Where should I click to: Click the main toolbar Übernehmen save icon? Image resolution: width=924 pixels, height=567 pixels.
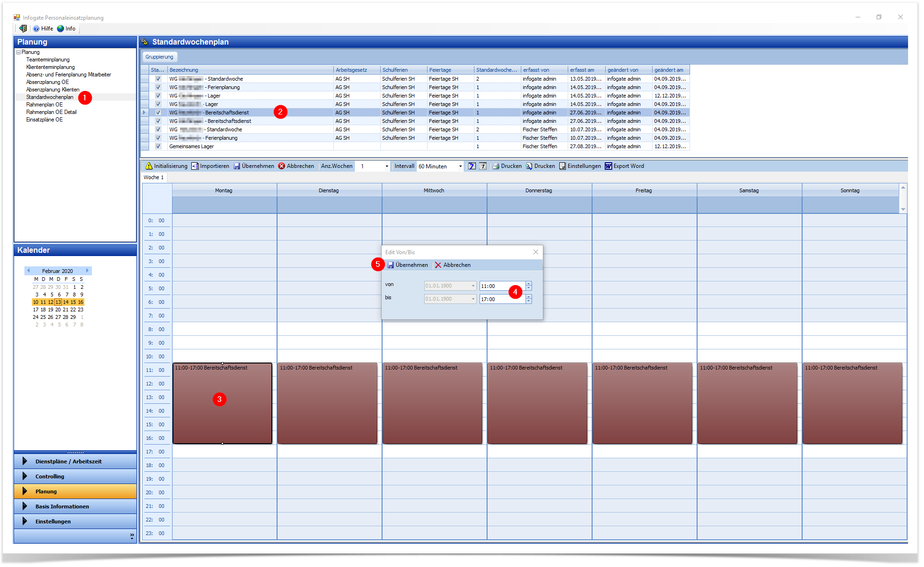pyautogui.click(x=237, y=166)
